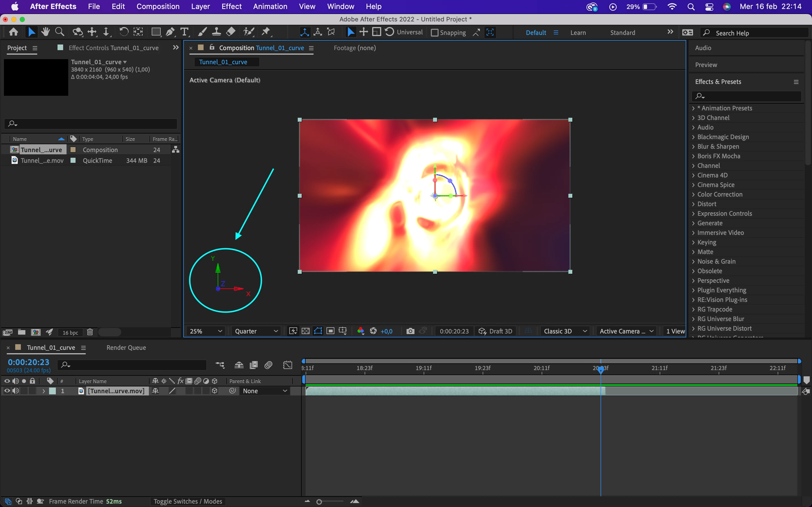
Task: Select the Zoom tool
Action: pos(60,32)
